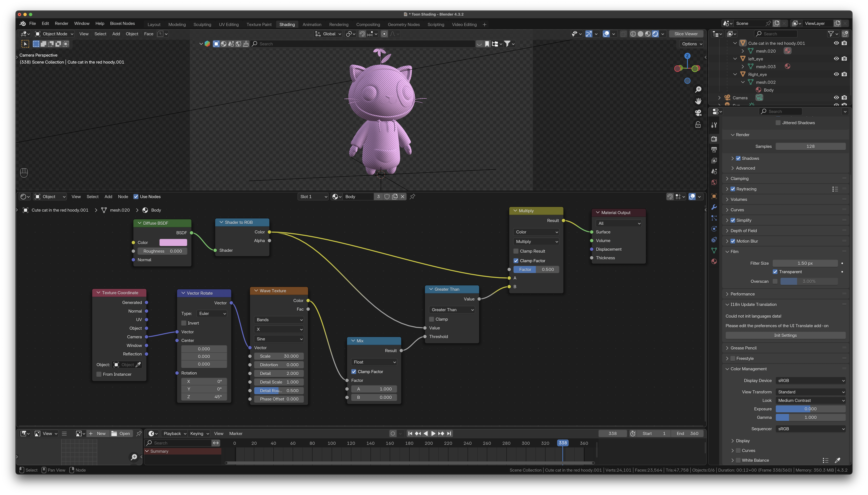Screen dimensions: 868x495
Task: Toggle the Motion Blur checkbox
Action: coord(733,241)
